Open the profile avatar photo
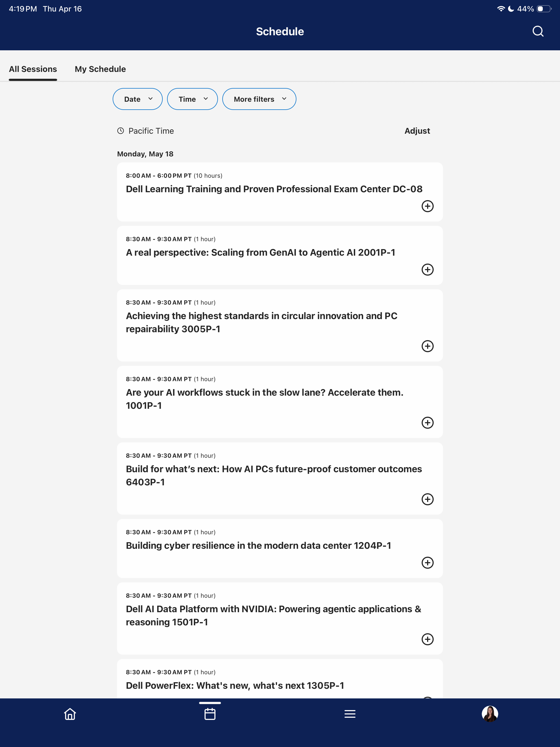 [x=490, y=714]
